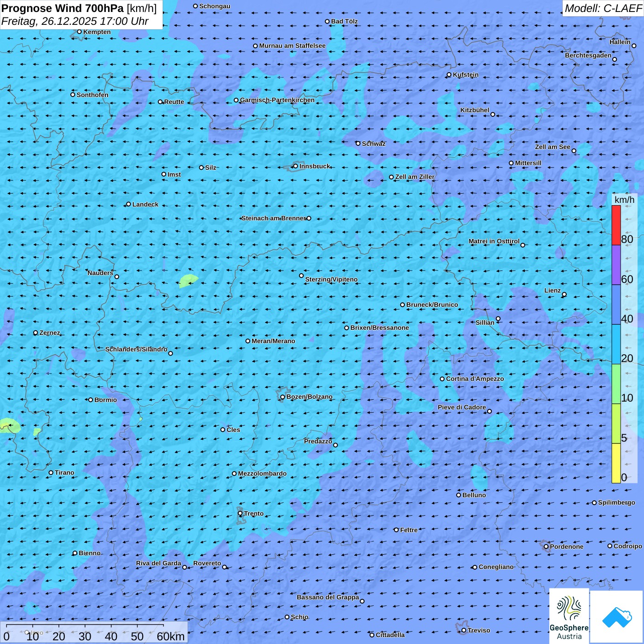The height and width of the screenshot is (644, 644).
Task: Click the green 10–20 legend swatch
Action: click(x=616, y=384)
